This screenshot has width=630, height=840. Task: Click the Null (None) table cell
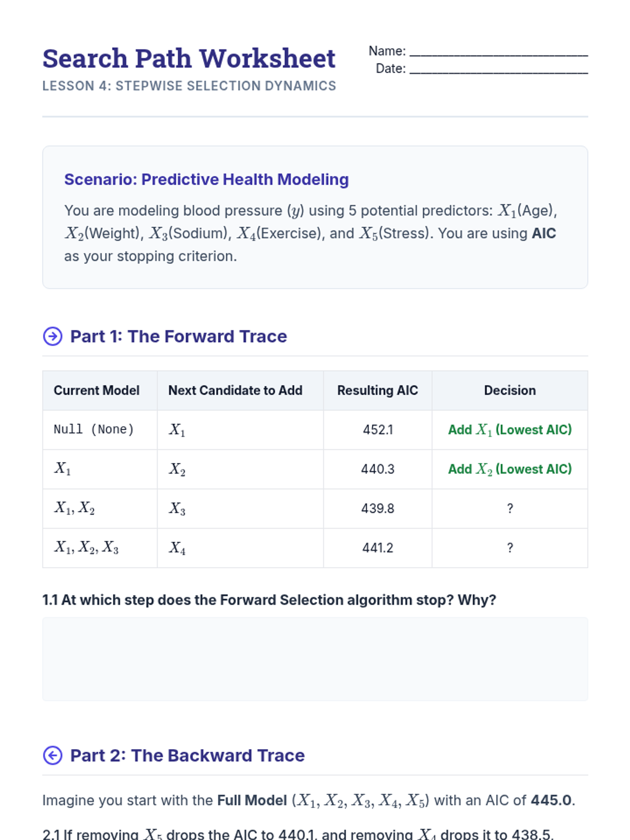(x=94, y=430)
